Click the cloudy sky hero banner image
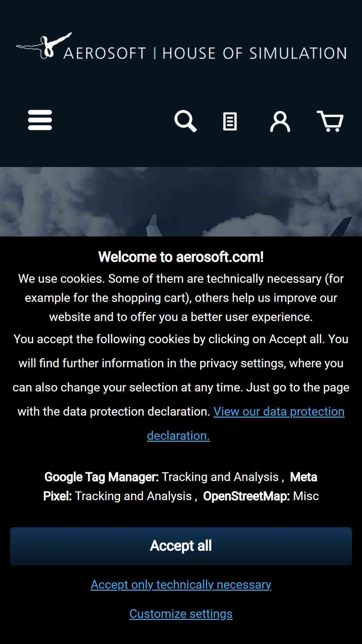The image size is (362, 644). point(181,202)
